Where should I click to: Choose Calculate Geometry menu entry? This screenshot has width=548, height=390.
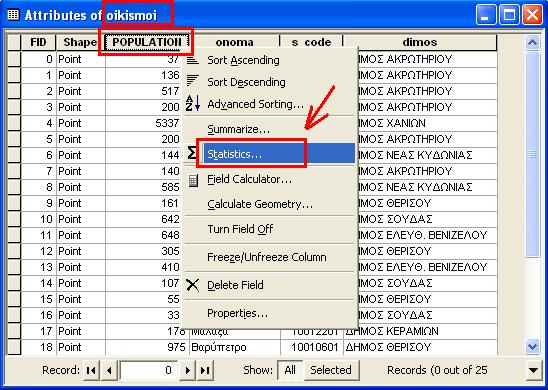[x=260, y=204]
